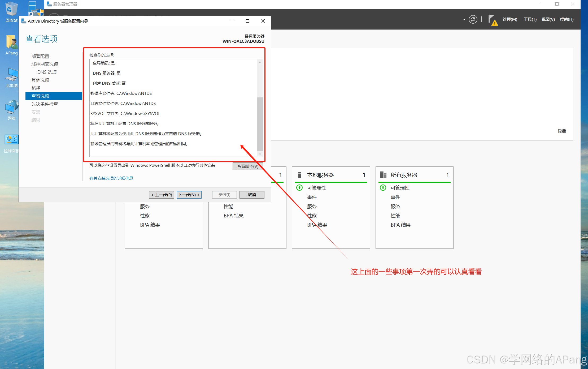Click green manageability icon under Local Server
Image resolution: width=588 pixels, height=369 pixels.
pyautogui.click(x=299, y=188)
